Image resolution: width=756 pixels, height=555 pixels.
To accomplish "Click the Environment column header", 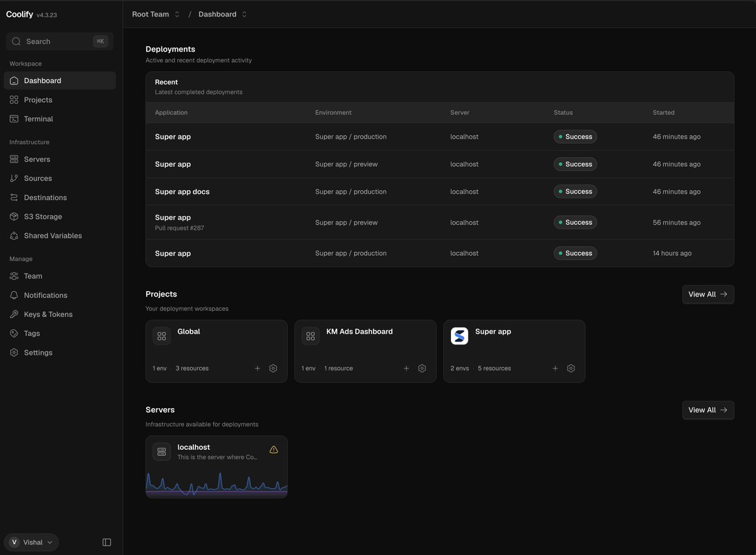I will click(333, 113).
